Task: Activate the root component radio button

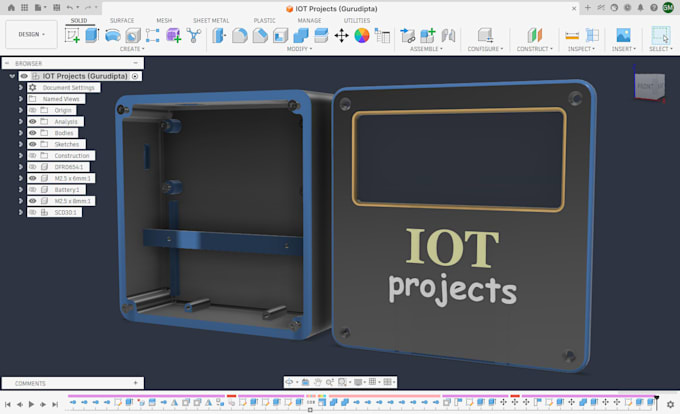Action: coord(135,76)
